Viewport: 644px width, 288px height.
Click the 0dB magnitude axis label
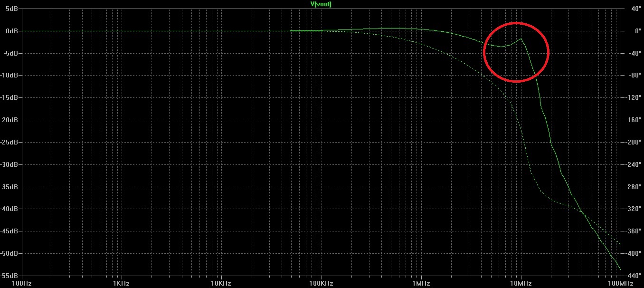click(12, 31)
